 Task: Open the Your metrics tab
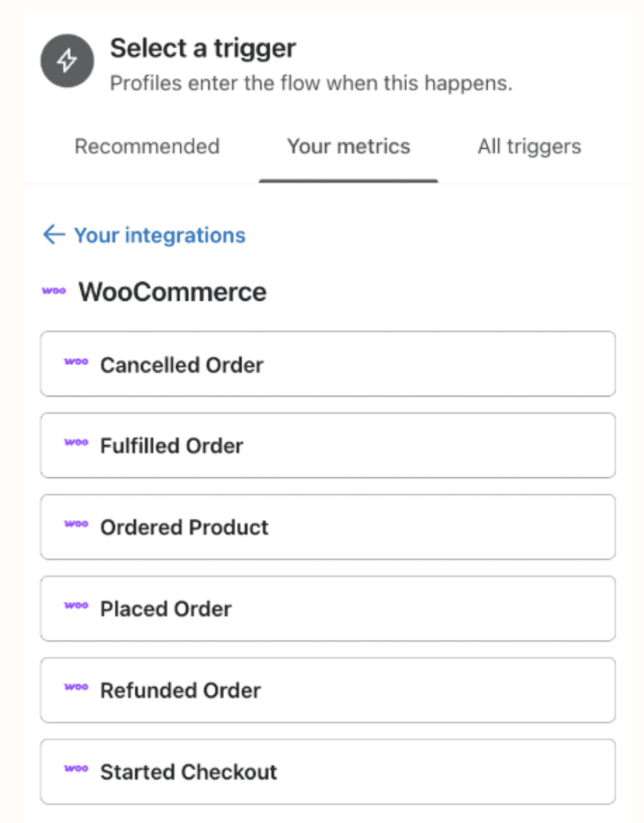pyautogui.click(x=348, y=146)
